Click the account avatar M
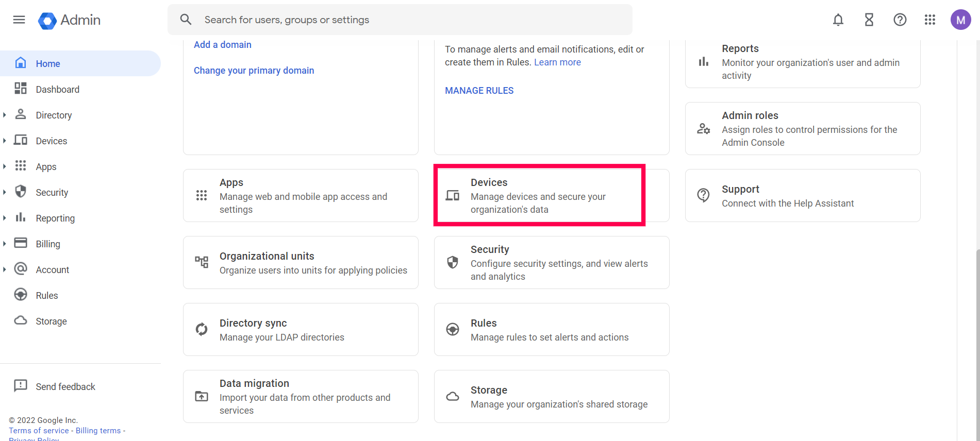Image resolution: width=980 pixels, height=441 pixels. 960,20
